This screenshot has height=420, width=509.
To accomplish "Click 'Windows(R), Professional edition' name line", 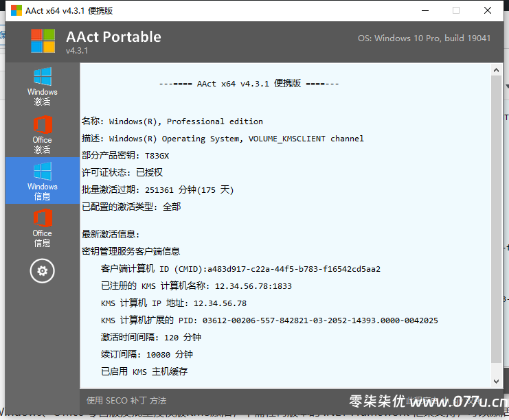I will click(x=172, y=121).
